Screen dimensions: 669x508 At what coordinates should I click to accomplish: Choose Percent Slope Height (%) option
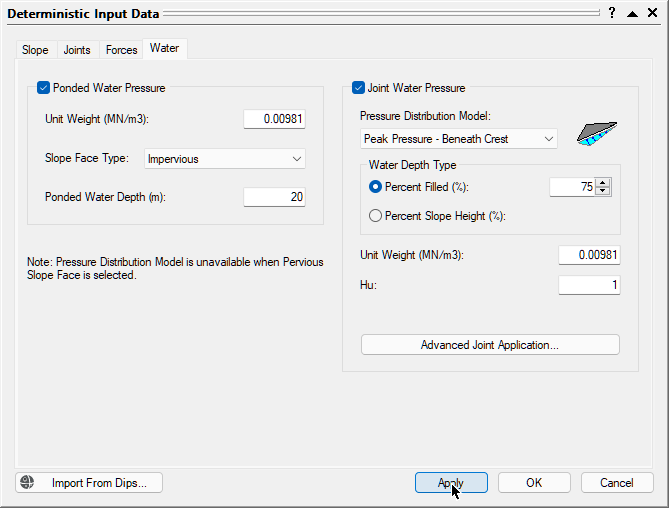(375, 216)
